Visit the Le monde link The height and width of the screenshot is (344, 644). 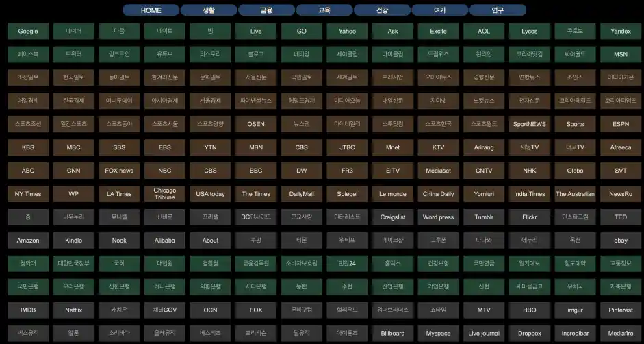393,194
